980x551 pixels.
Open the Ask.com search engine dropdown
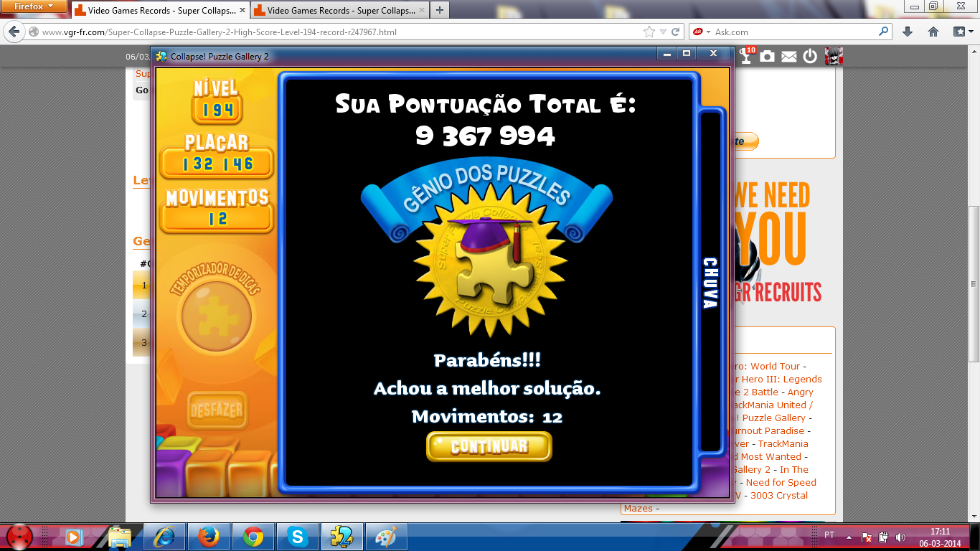pyautogui.click(x=700, y=32)
